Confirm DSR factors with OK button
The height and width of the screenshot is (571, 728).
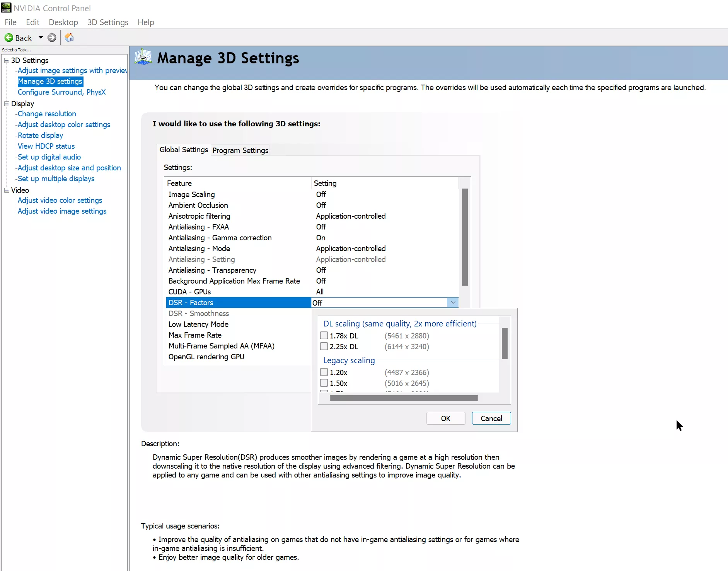click(x=445, y=418)
